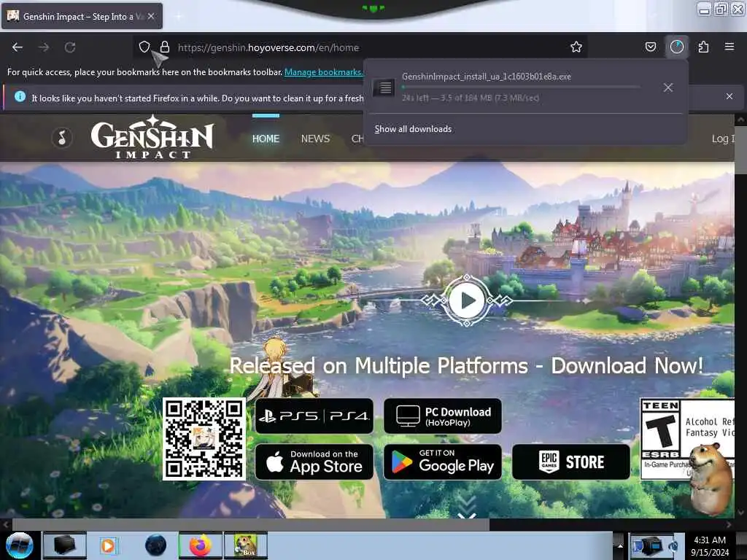
Task: Click the Genshin Impact logo
Action: point(152,137)
